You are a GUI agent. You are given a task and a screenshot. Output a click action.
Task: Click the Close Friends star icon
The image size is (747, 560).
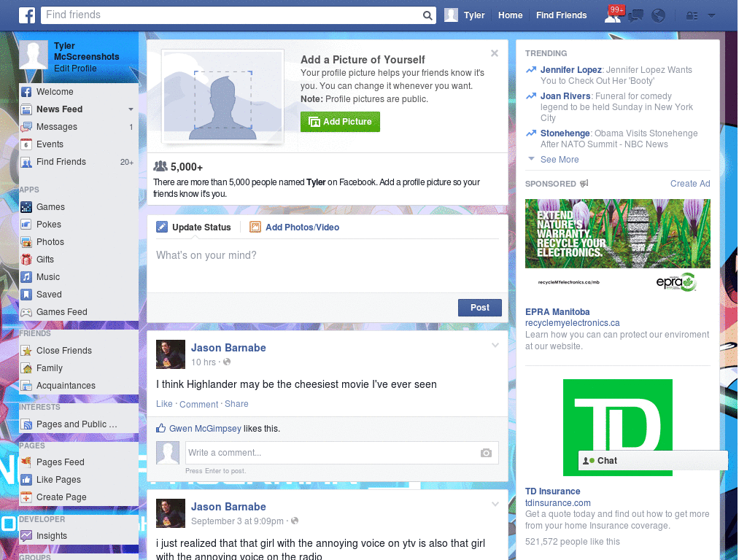click(27, 351)
